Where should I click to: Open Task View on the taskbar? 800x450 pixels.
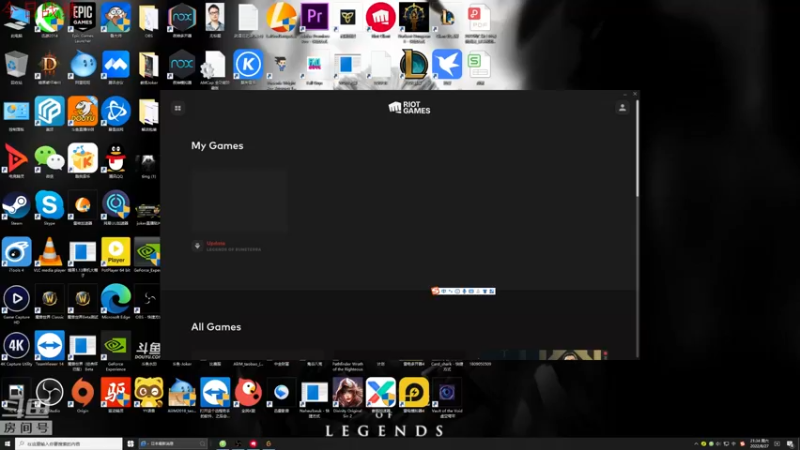(x=131, y=444)
